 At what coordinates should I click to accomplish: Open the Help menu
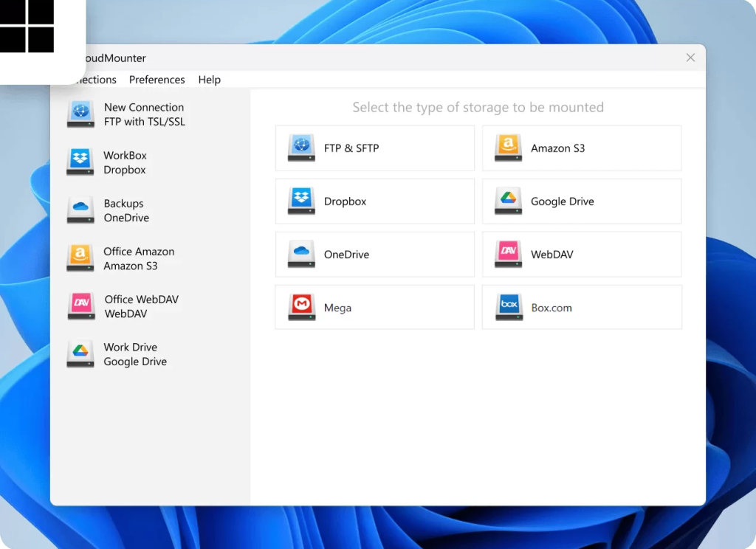point(209,80)
